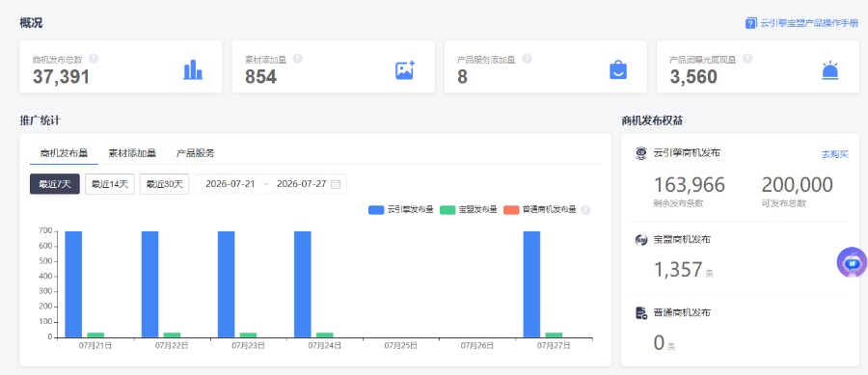Click the info icon beside 产品服务添加量
Screen dimensions: 868x375
(527, 58)
